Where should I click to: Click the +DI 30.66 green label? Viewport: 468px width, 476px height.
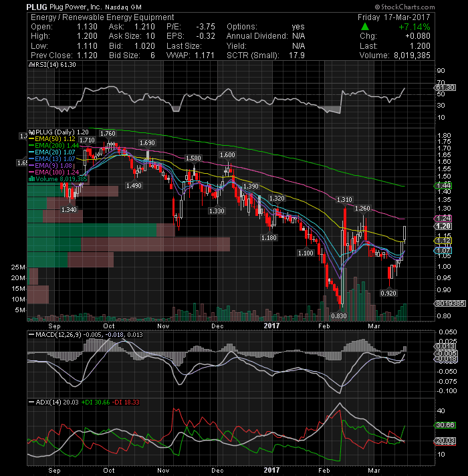(x=96, y=402)
